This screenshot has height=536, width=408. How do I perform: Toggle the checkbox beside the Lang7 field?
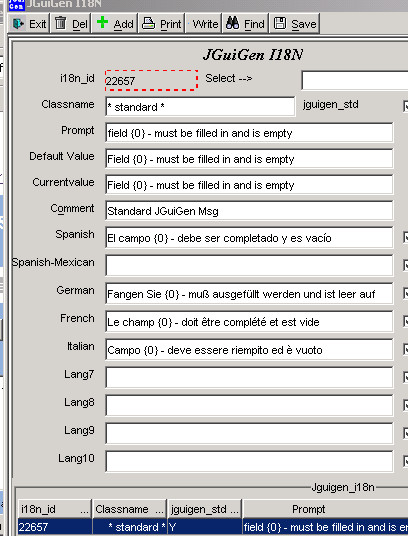(x=406, y=377)
